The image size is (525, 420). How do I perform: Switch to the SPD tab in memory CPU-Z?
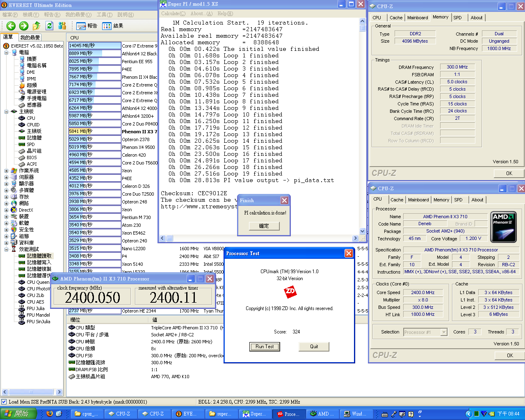tap(457, 18)
